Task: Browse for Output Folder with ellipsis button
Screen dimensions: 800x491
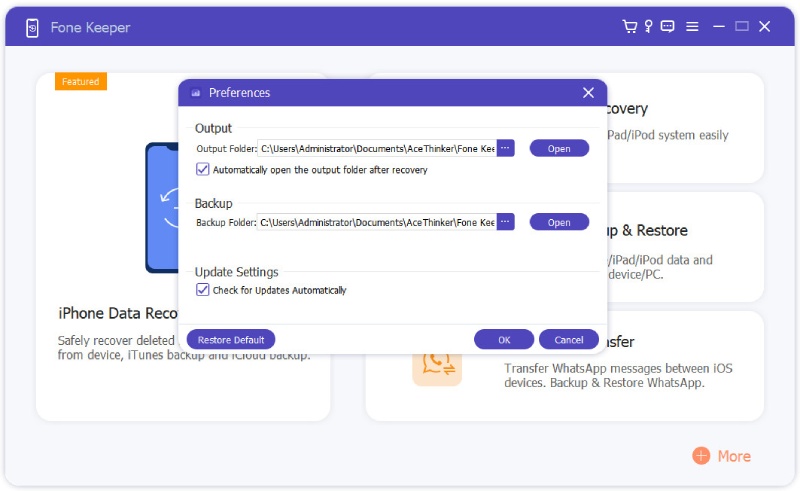Action: 505,148
